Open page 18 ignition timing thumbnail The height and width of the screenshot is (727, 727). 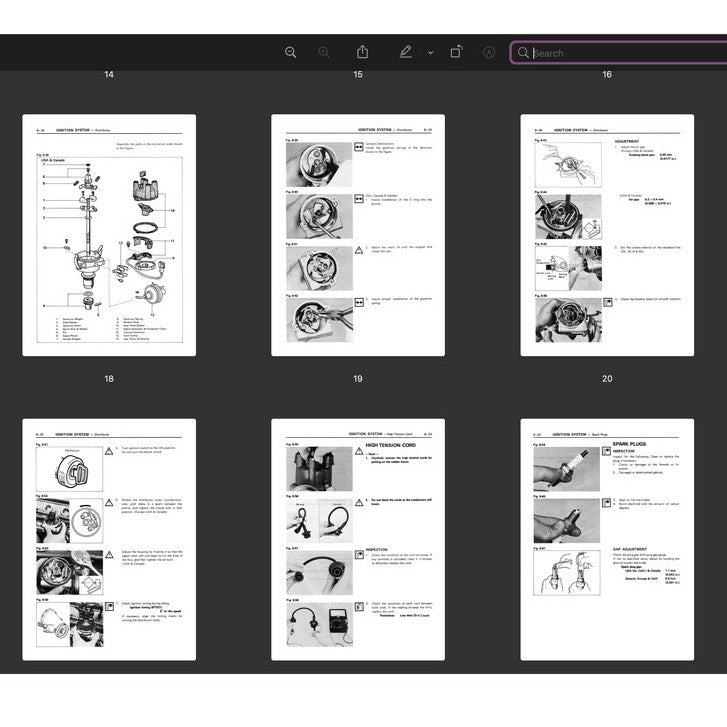[109, 539]
